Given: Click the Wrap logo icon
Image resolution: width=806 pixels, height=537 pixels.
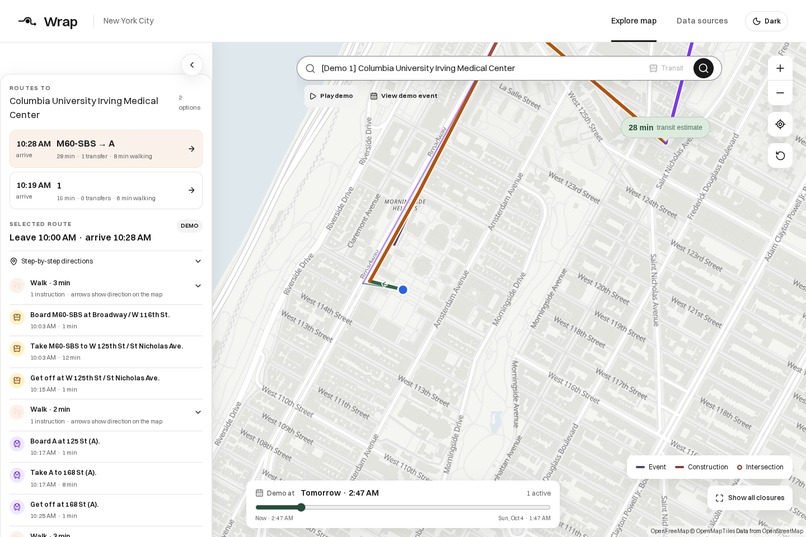Looking at the screenshot, I should click(27, 21).
